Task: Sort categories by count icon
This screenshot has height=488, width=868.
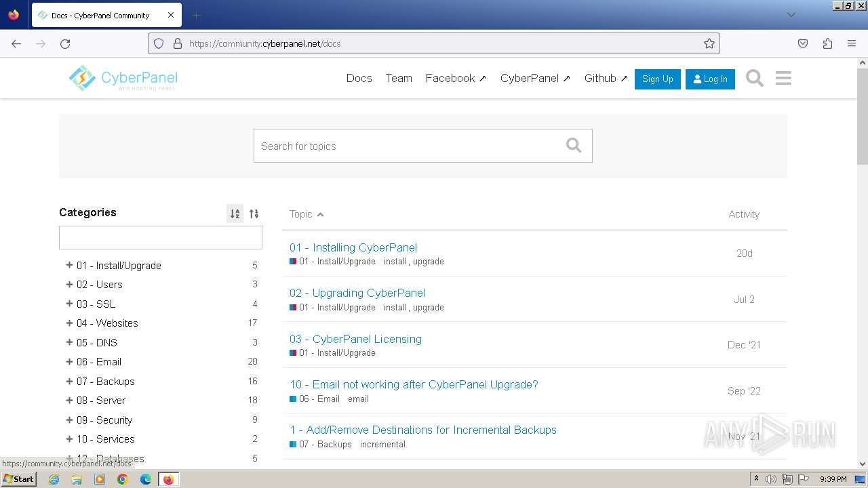Action: (x=254, y=213)
